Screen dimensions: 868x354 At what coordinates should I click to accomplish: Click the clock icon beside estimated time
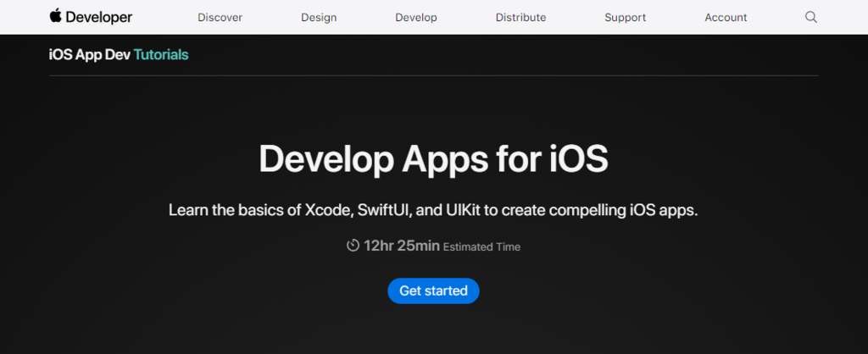353,246
